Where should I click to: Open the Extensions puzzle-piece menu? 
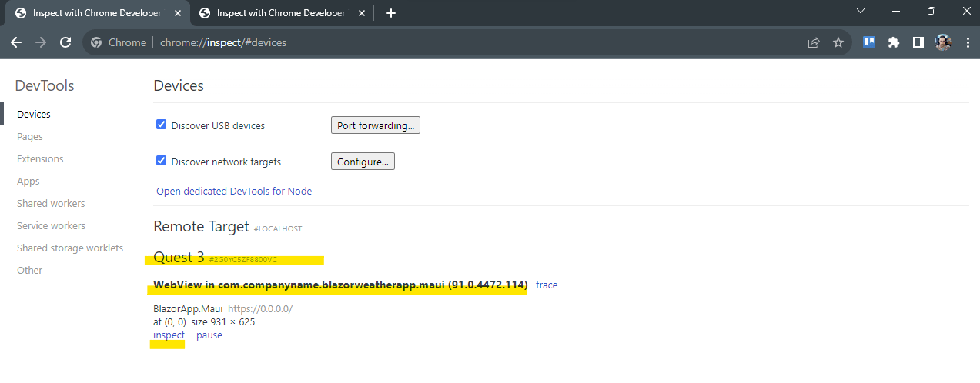[x=894, y=42]
